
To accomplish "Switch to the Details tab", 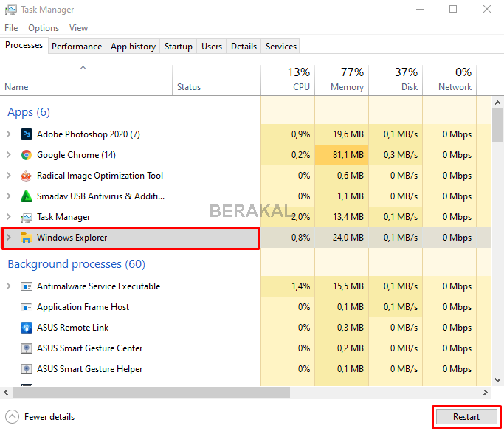I will tap(244, 46).
